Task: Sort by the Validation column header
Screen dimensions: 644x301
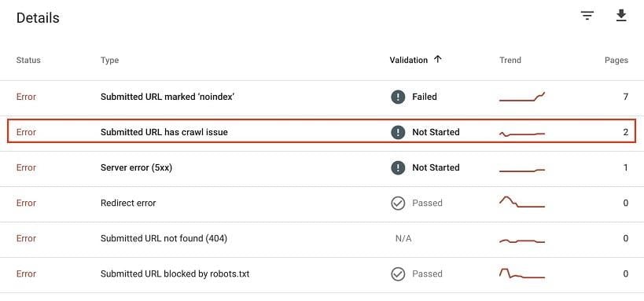Action: coord(409,60)
